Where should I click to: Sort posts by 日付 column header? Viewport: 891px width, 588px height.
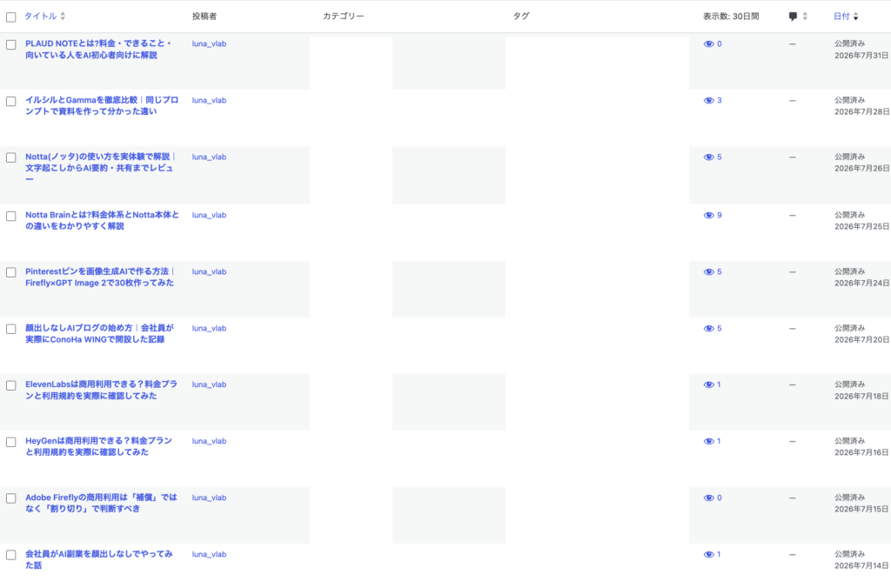click(846, 17)
